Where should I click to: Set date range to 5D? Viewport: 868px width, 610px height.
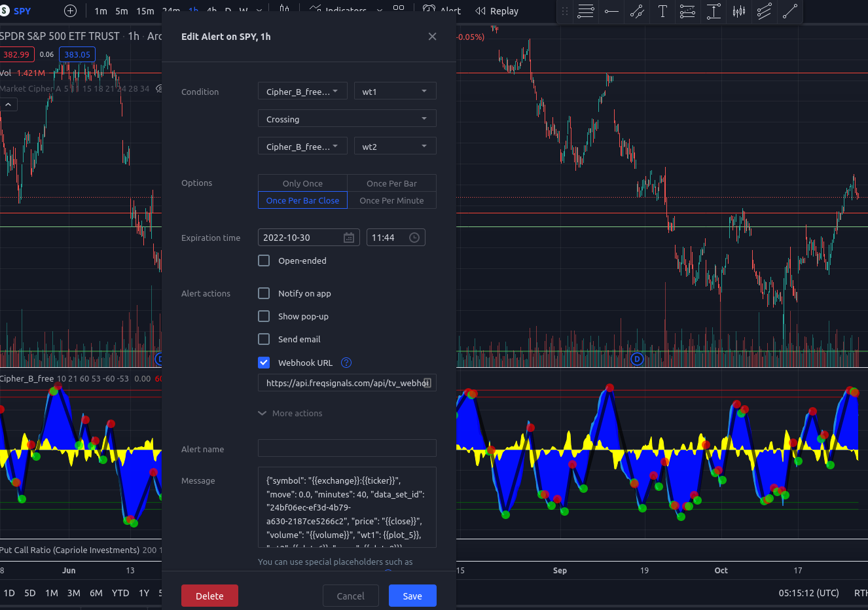(x=30, y=593)
